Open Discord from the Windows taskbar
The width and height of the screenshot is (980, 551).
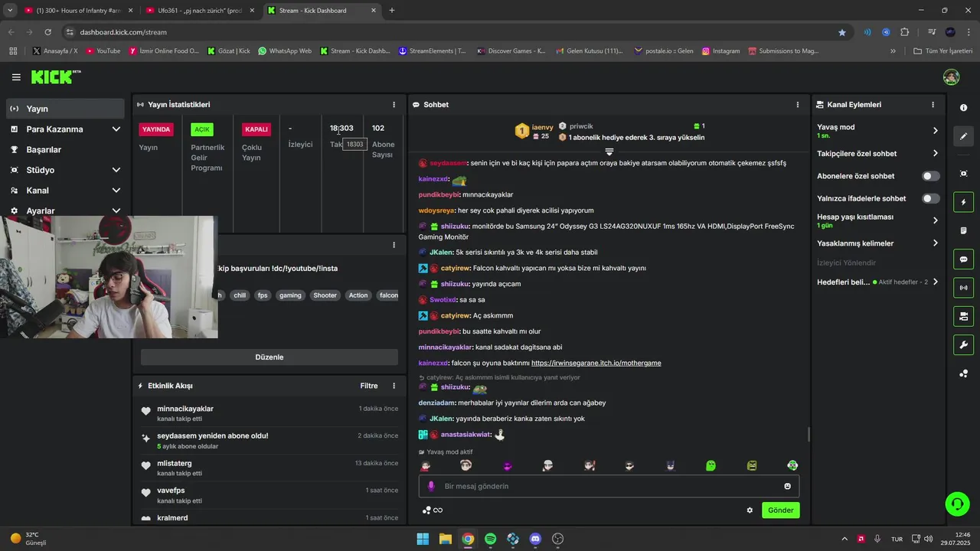click(x=535, y=539)
